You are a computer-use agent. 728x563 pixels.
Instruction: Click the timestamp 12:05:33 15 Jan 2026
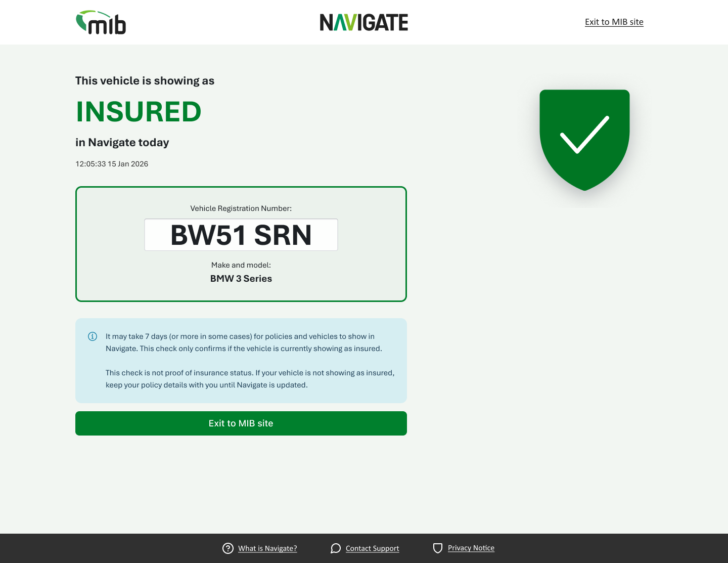(x=112, y=164)
